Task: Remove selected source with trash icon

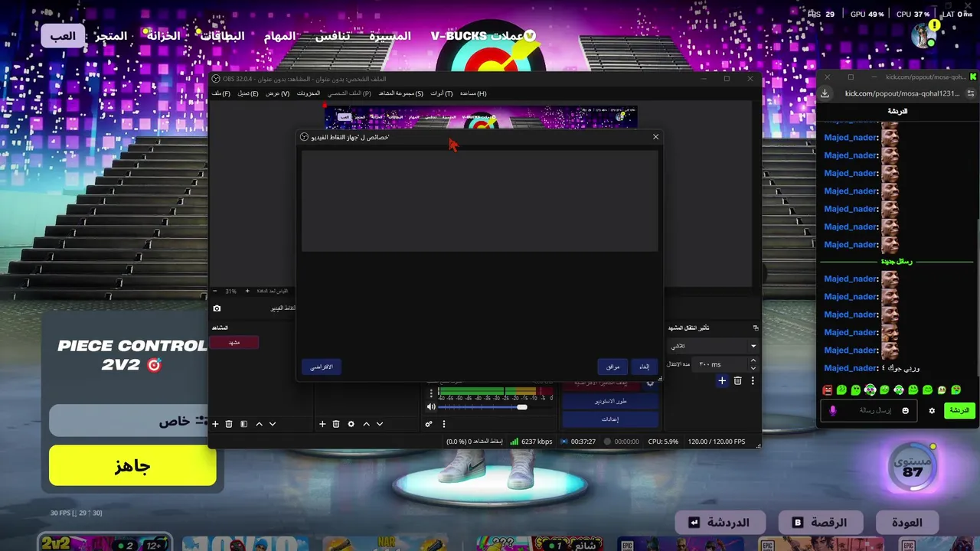Action: click(x=335, y=424)
